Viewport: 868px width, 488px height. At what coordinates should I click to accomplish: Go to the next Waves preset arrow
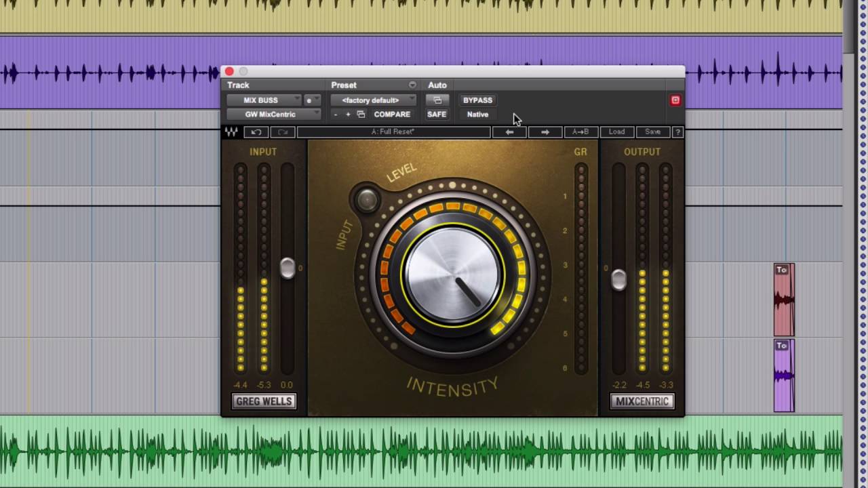545,132
